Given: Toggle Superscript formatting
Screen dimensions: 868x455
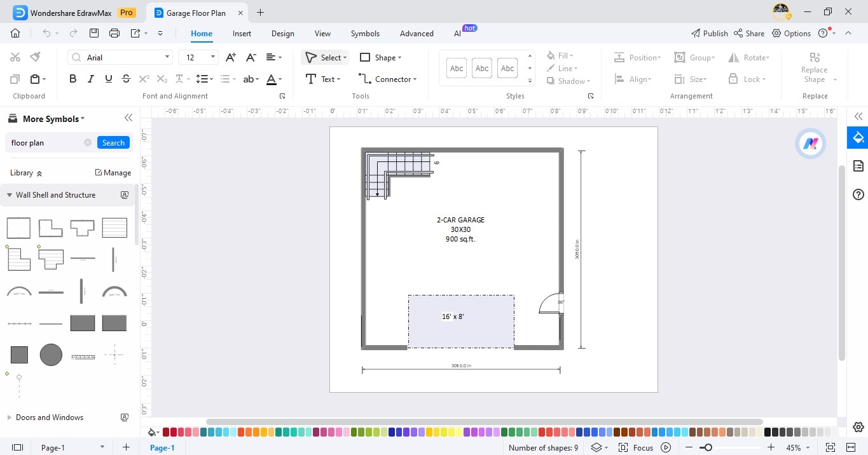Looking at the screenshot, I should coord(144,79).
